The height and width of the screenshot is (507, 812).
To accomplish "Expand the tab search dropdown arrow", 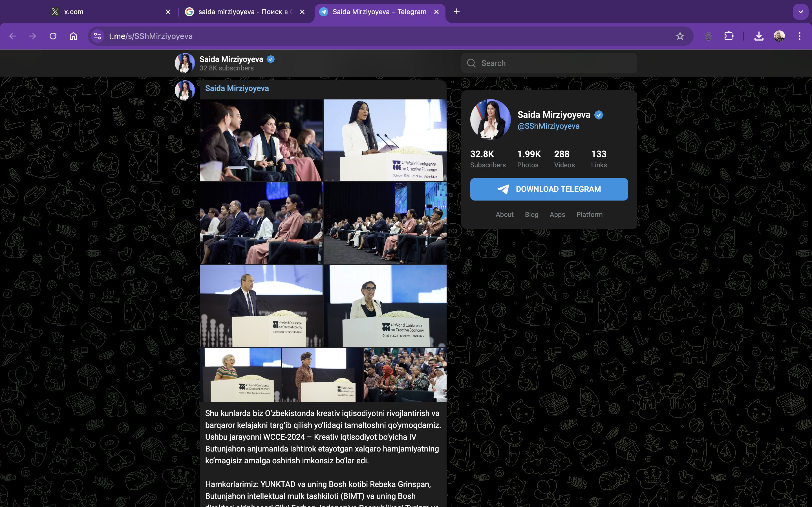I will pyautogui.click(x=801, y=12).
